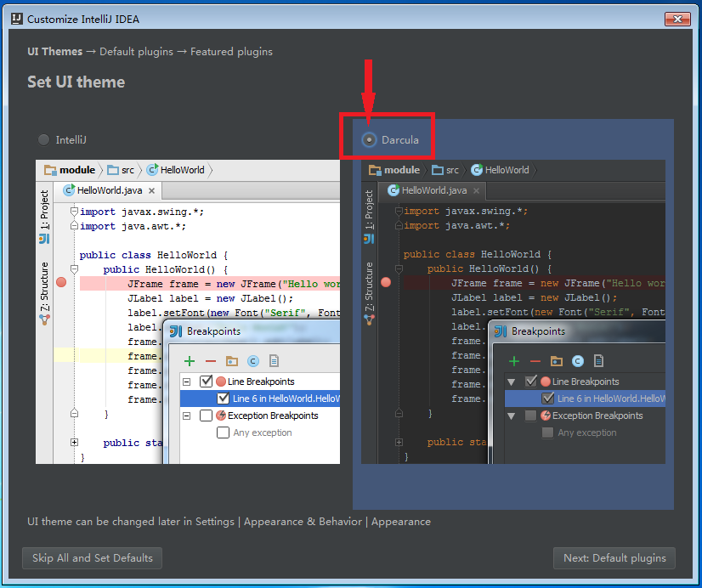The image size is (702, 588).
Task: Open the breakpoint condition 'C' icon
Action: pos(577,360)
